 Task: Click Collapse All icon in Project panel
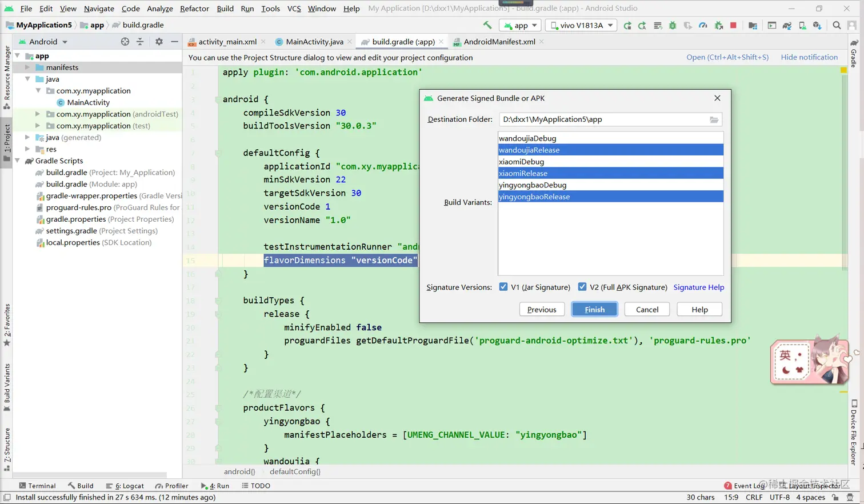pos(140,42)
